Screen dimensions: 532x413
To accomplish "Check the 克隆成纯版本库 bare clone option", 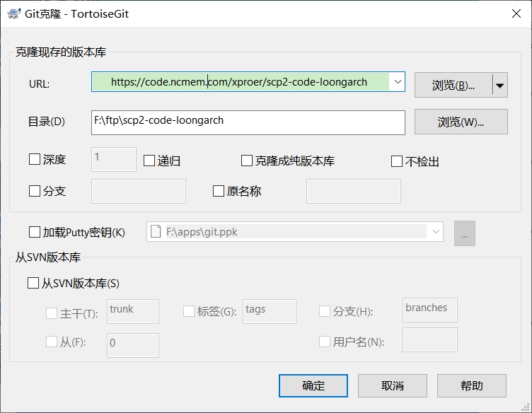I will tap(247, 161).
